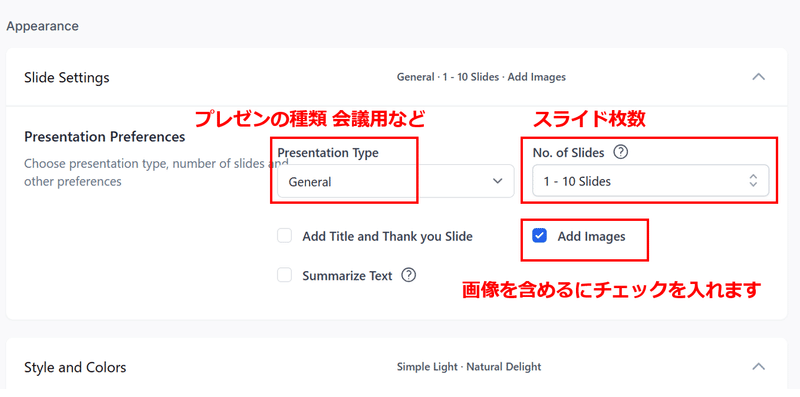The height and width of the screenshot is (397, 800).
Task: Collapse the Slide Settings section chevron
Action: [759, 77]
